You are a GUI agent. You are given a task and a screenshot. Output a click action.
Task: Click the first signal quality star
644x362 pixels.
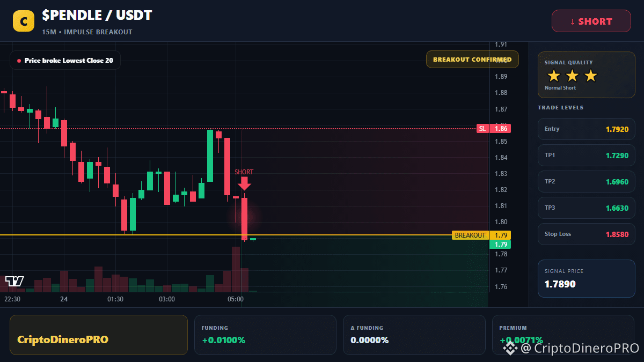[554, 76]
